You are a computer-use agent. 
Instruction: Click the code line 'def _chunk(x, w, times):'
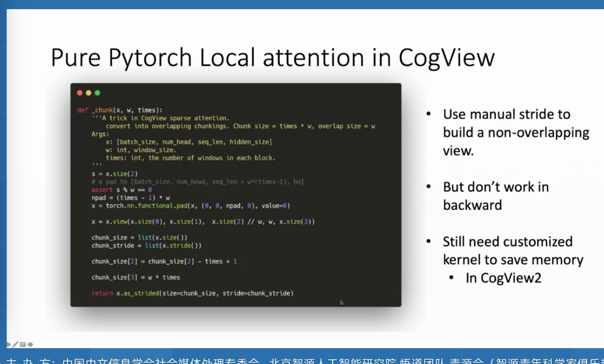(x=120, y=110)
